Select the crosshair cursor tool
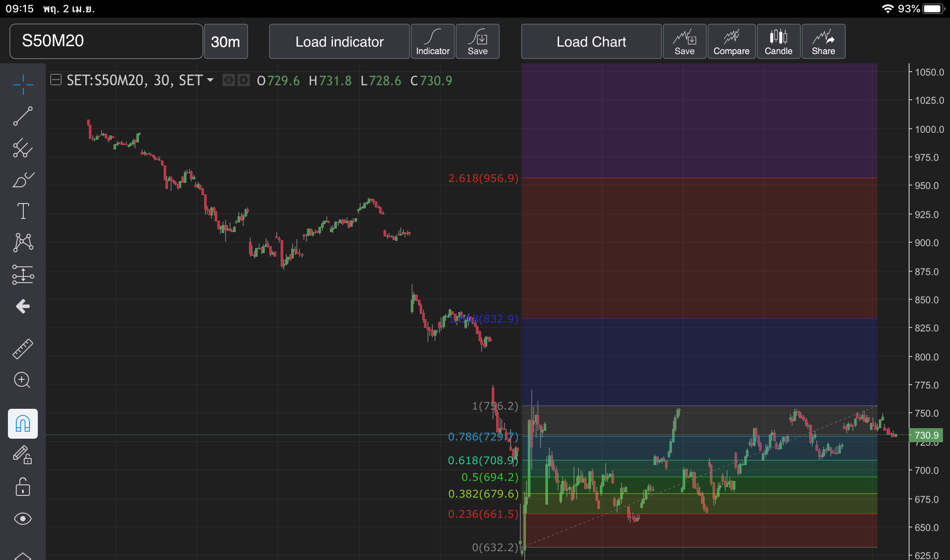This screenshot has width=950, height=560. [23, 84]
